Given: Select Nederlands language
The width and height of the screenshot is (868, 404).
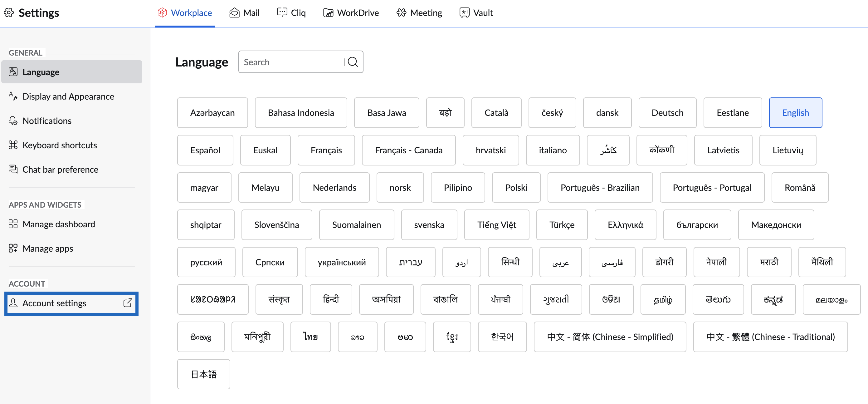Looking at the screenshot, I should [334, 188].
